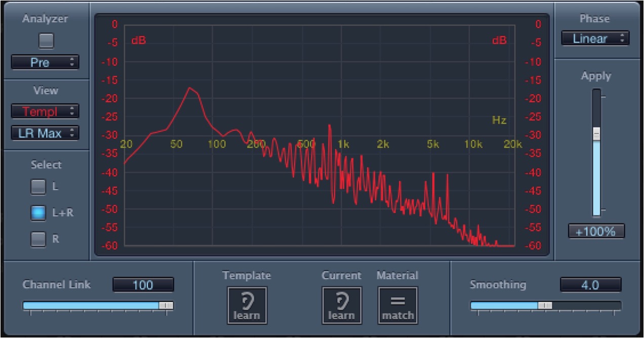
Task: Click the yellow Hz unit label
Action: click(x=499, y=121)
